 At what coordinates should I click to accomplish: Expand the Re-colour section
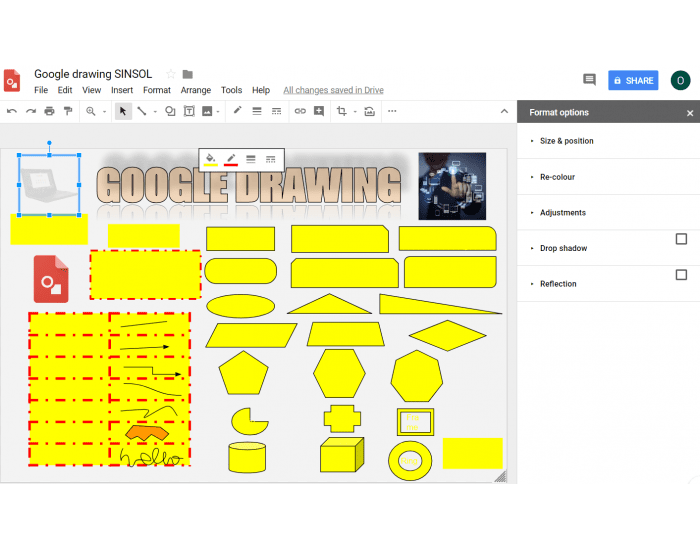[557, 177]
